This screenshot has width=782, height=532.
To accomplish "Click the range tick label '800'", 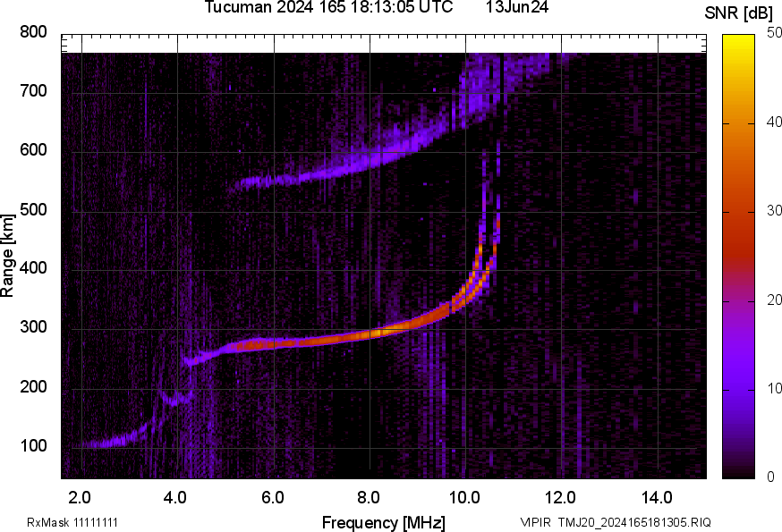I will 33,32.
